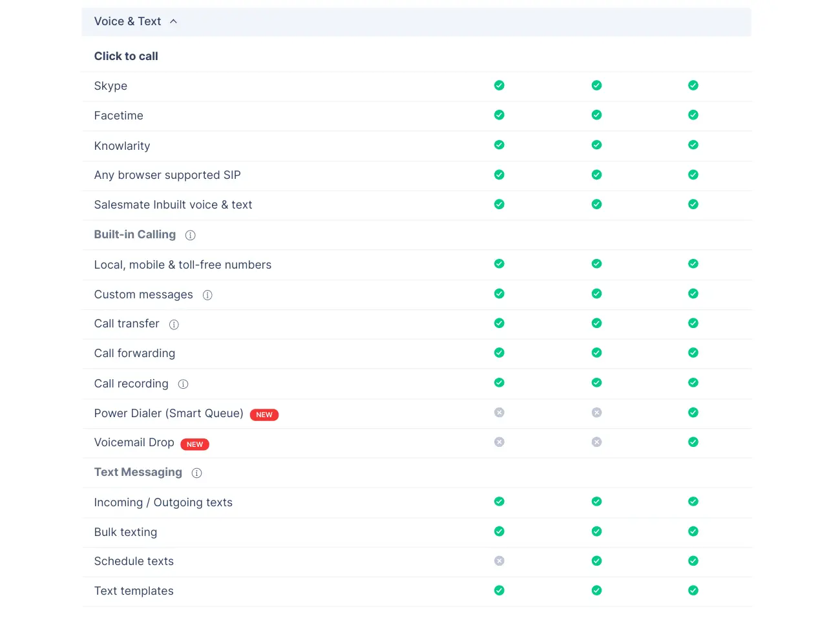840x618 pixels.
Task: Click the gray cross icon for Voicemail Drop
Action: [499, 442]
